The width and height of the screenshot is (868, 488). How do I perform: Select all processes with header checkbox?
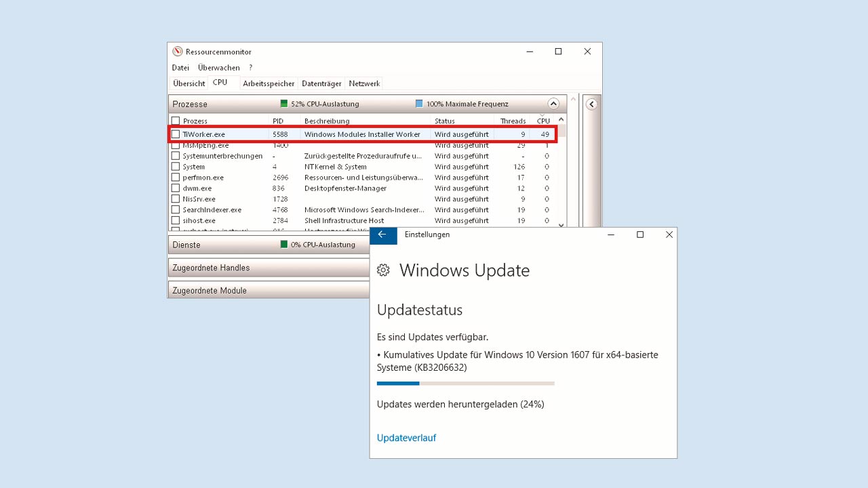click(176, 121)
